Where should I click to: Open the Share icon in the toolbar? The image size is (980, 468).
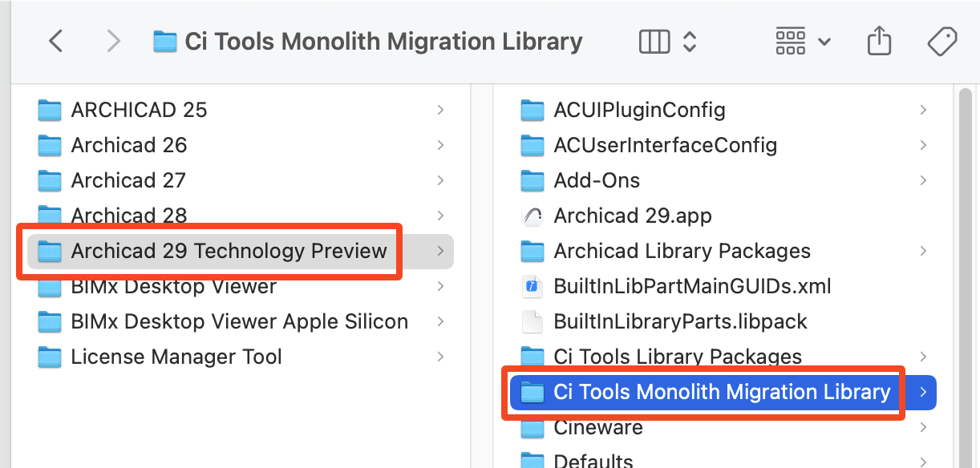tap(879, 40)
